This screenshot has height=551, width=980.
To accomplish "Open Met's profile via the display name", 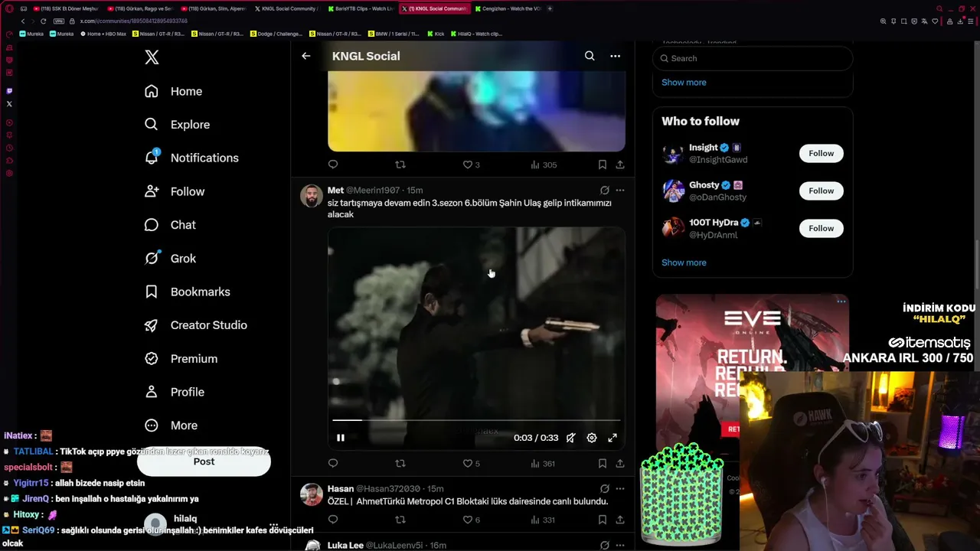I will pos(335,191).
